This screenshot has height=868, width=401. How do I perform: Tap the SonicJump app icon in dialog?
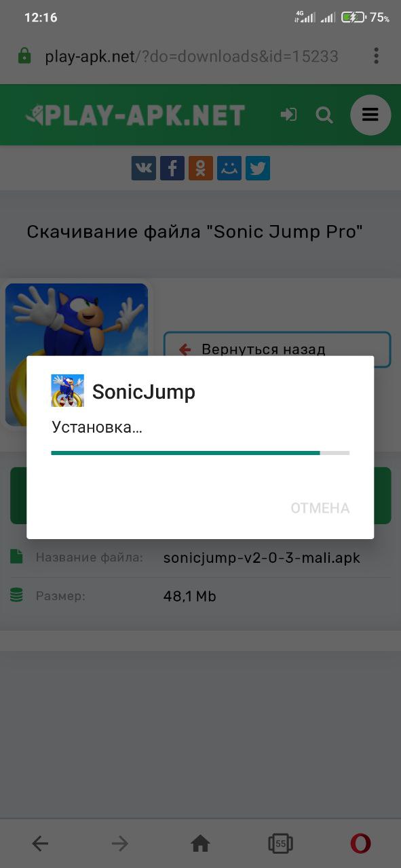point(68,391)
